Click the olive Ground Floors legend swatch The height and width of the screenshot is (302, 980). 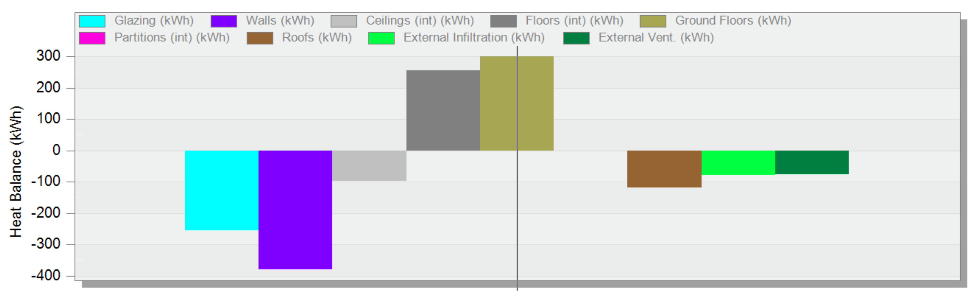(653, 21)
